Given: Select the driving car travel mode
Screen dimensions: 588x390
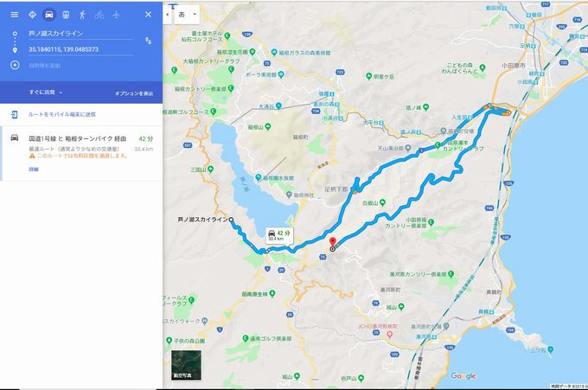Looking at the screenshot, I should pos(49,15).
